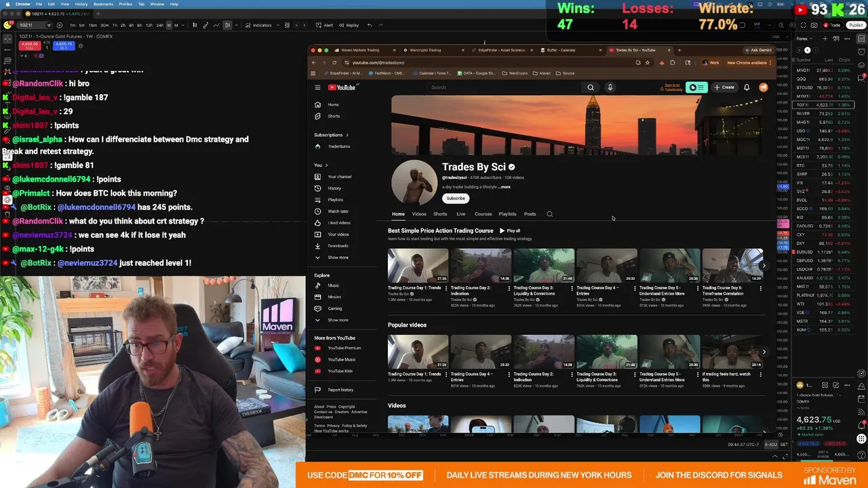Viewport: 868px width, 488px height.
Task: Open the Live channel tab
Action: coord(460,214)
